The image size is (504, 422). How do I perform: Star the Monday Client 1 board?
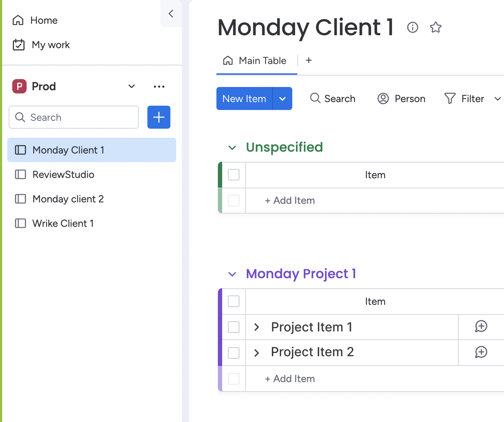click(435, 27)
